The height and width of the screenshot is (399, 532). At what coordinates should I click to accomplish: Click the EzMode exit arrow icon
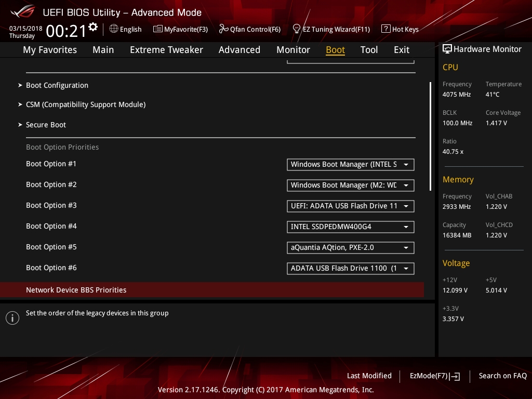tap(455, 376)
